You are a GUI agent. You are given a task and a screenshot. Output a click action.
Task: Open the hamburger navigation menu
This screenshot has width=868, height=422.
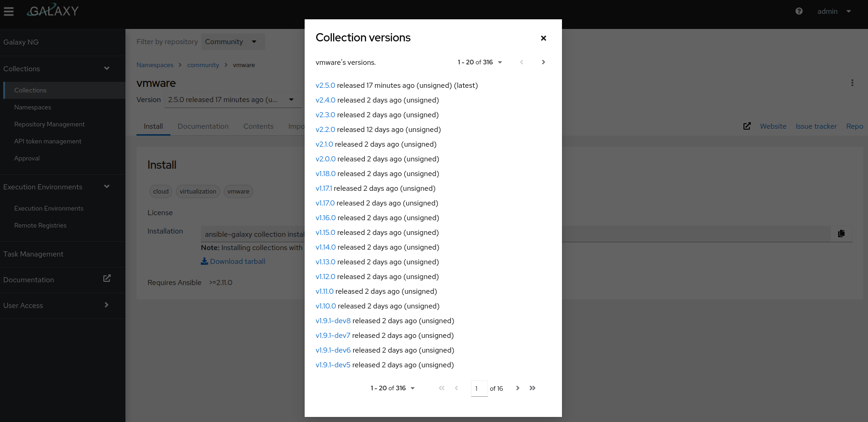coord(9,11)
